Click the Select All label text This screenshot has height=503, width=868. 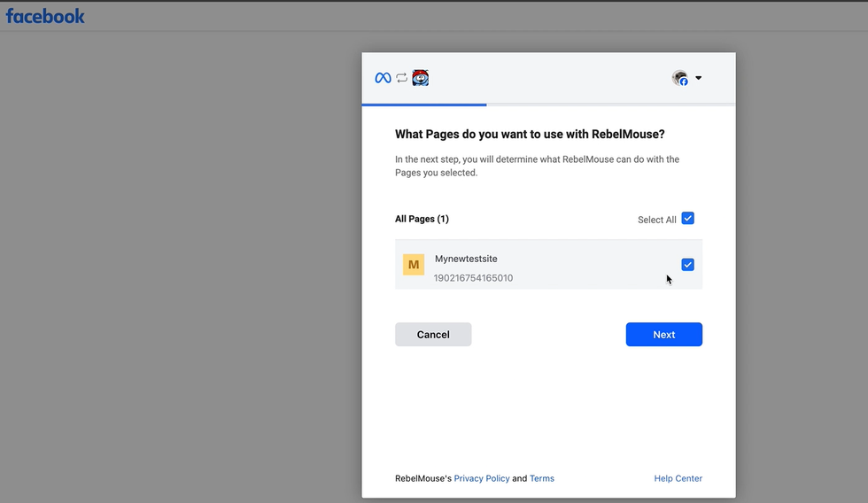coord(656,220)
